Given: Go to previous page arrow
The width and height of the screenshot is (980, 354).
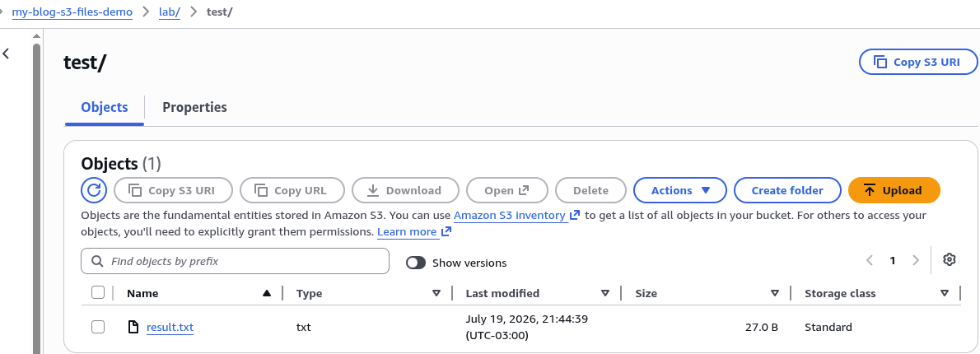Looking at the screenshot, I should tap(870, 260).
